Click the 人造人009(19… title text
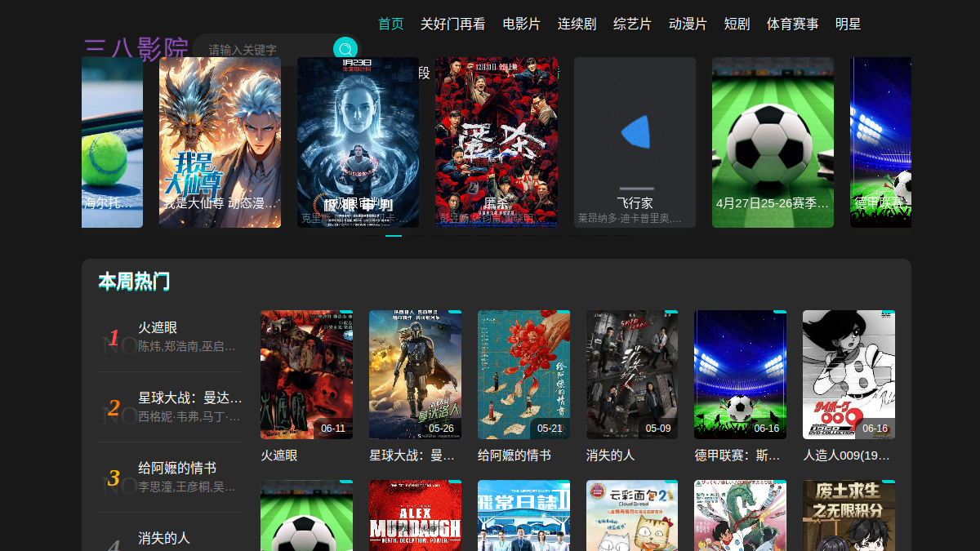980x551 pixels. 847,455
